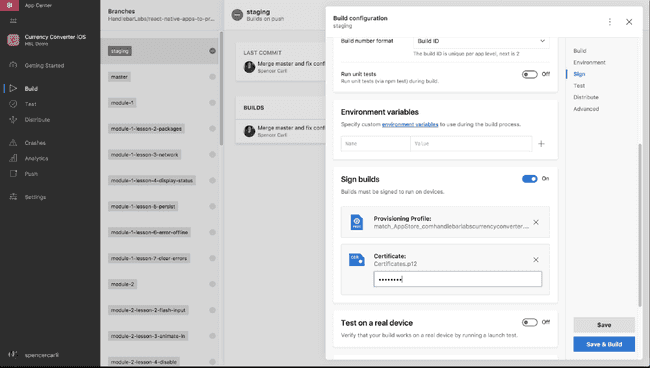Jump to Distribute section in side navigation
Viewport: 650px width, 368px height.
(586, 97)
